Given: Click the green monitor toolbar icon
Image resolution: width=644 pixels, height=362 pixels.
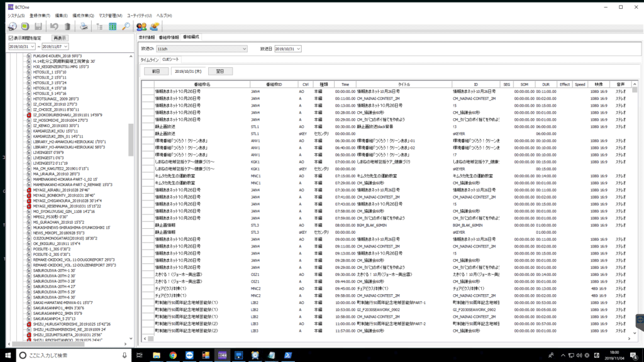Looking at the screenshot, I should [25, 26].
